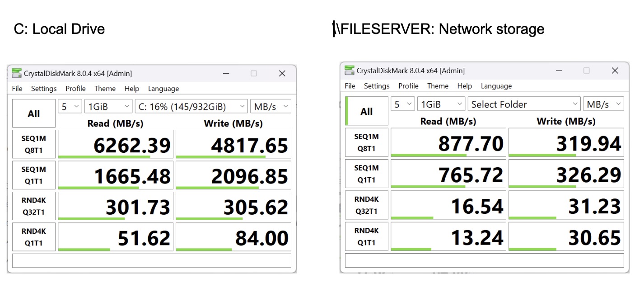Run the RND4K Q32T1 test in the network storage window
The height and width of the screenshot is (293, 644).
pyautogui.click(x=366, y=205)
